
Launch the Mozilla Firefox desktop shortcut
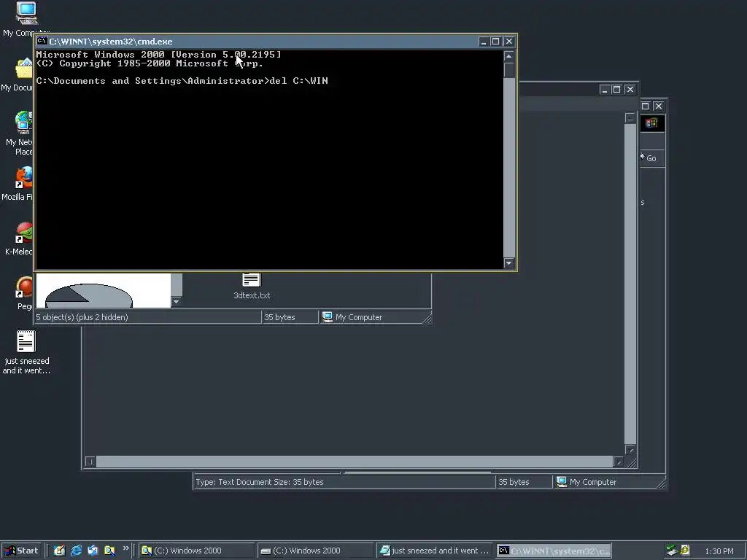(x=24, y=177)
